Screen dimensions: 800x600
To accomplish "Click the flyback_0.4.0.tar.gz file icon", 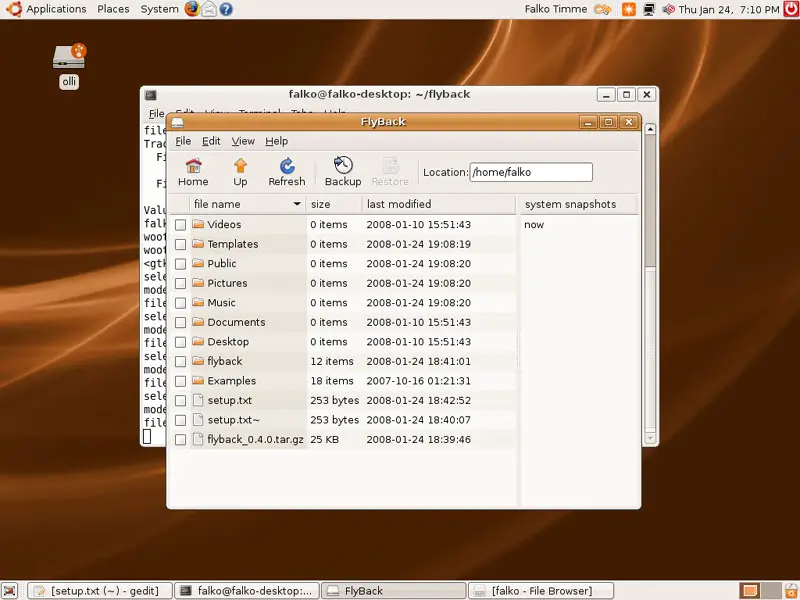I will click(x=198, y=439).
